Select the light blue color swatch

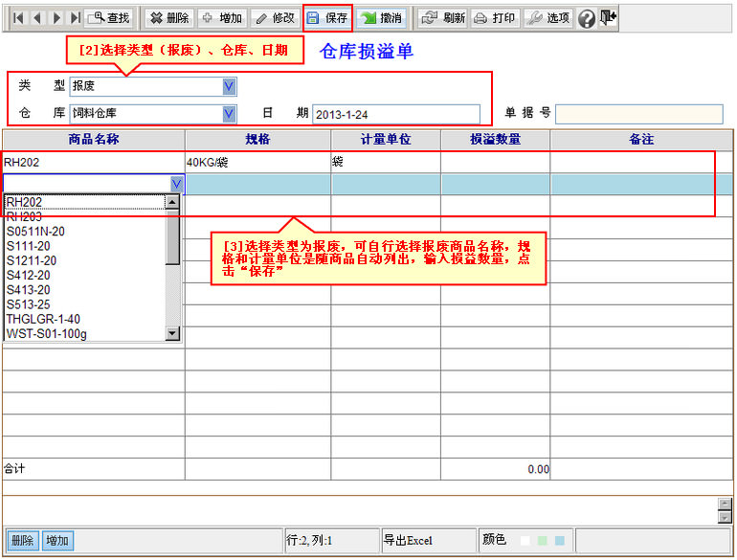tap(560, 541)
